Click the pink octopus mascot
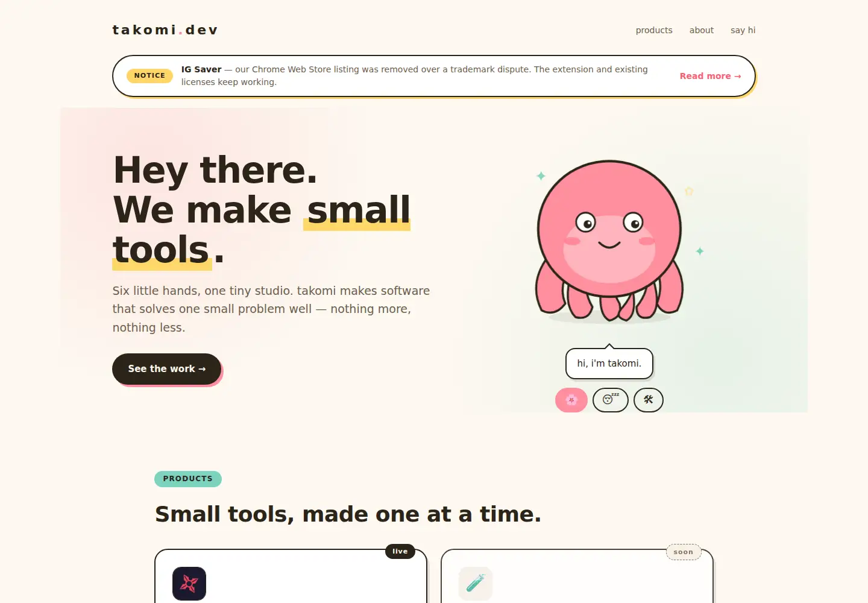This screenshot has height=603, width=868. pyautogui.click(x=609, y=239)
